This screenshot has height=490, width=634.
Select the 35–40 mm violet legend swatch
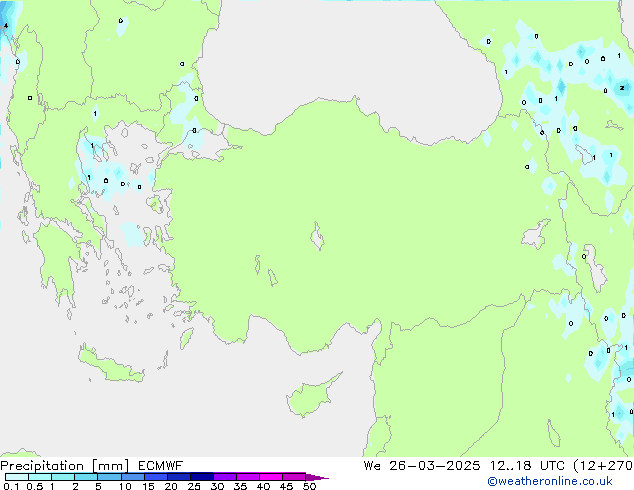[x=247, y=477]
